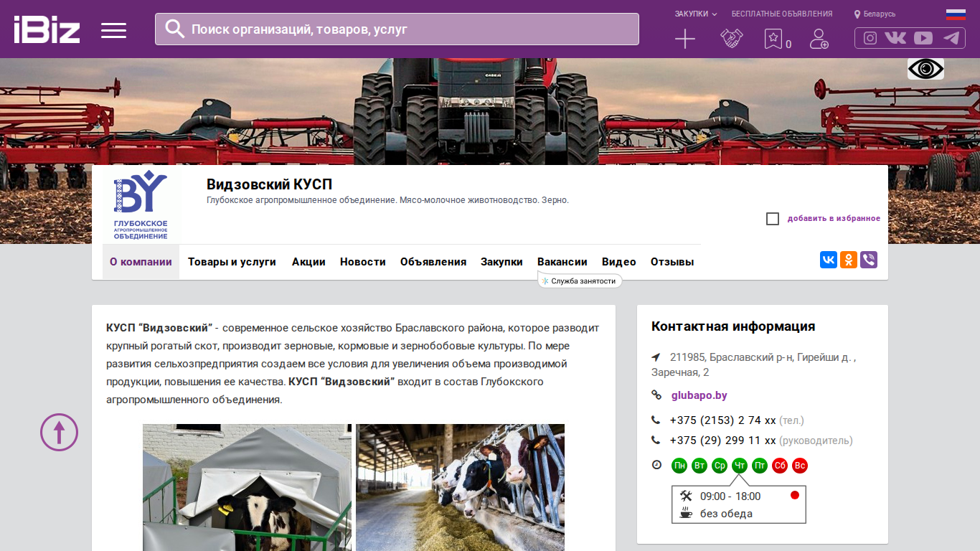This screenshot has width=980, height=551.
Task: Open the Новости tab
Action: point(363,262)
